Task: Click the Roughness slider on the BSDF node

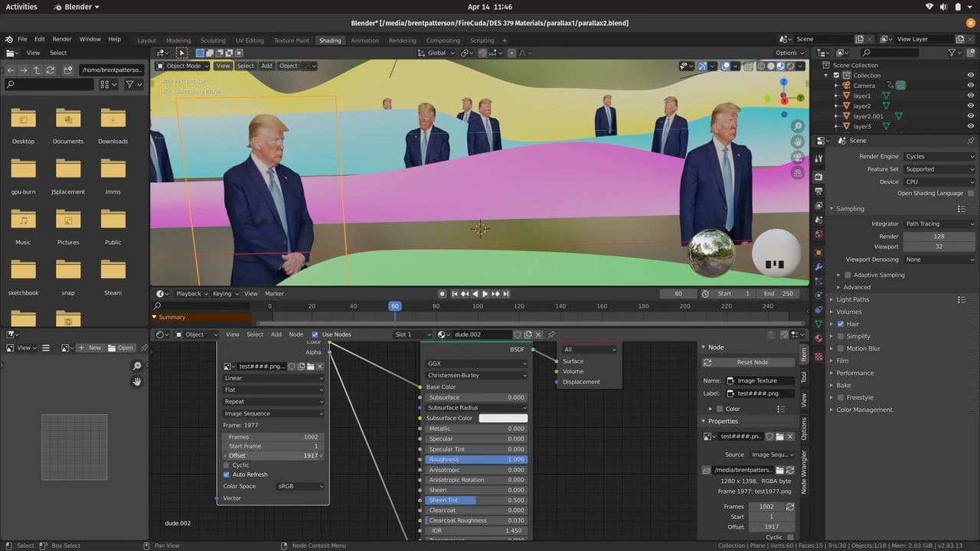Action: point(476,459)
